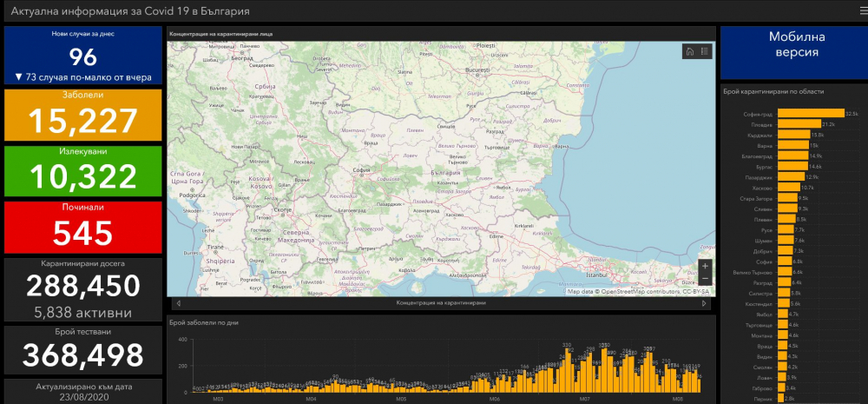Select the Смолян region label
Viewport: 868px width, 404px height.
click(762, 368)
